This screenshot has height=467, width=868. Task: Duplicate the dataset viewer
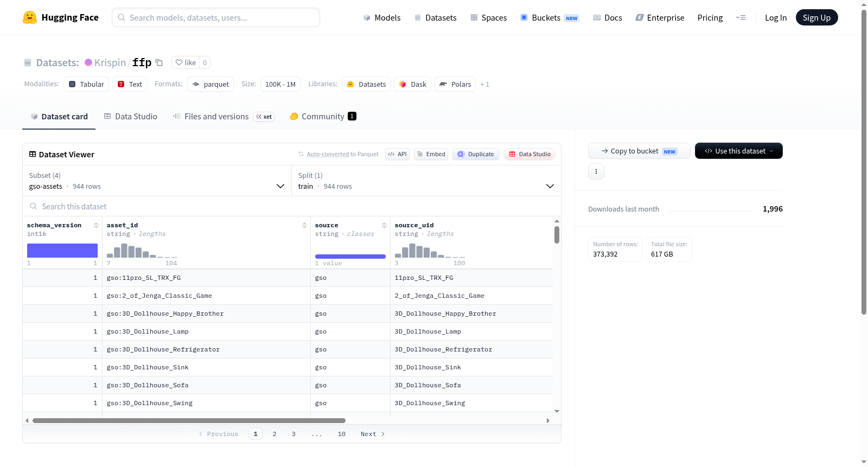pos(476,154)
